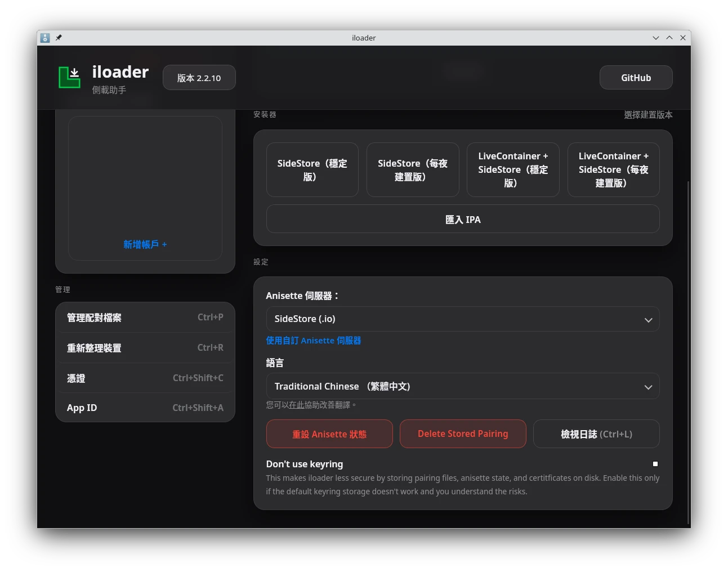Click the '語言' label
Viewport: 728px width, 572px height.
click(x=275, y=363)
